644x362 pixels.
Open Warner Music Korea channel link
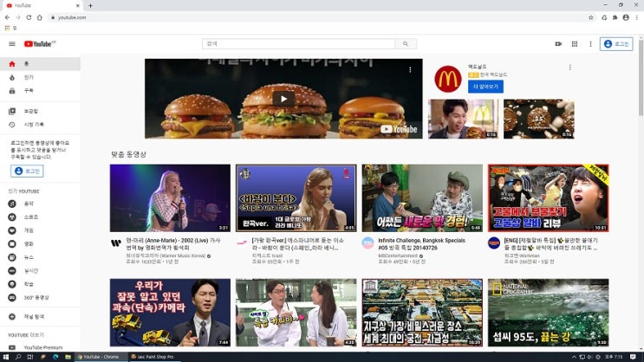coord(166,255)
